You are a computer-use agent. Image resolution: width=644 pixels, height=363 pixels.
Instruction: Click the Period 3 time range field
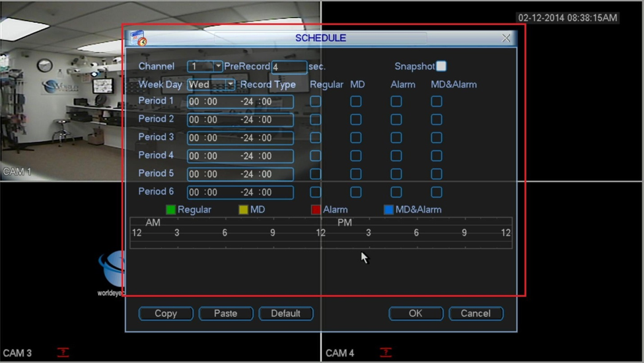tap(240, 138)
